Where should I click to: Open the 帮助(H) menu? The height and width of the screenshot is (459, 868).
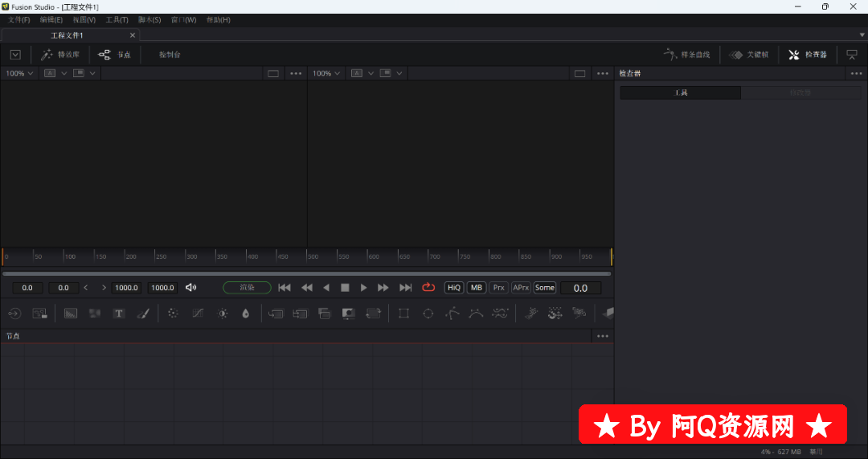(x=218, y=20)
